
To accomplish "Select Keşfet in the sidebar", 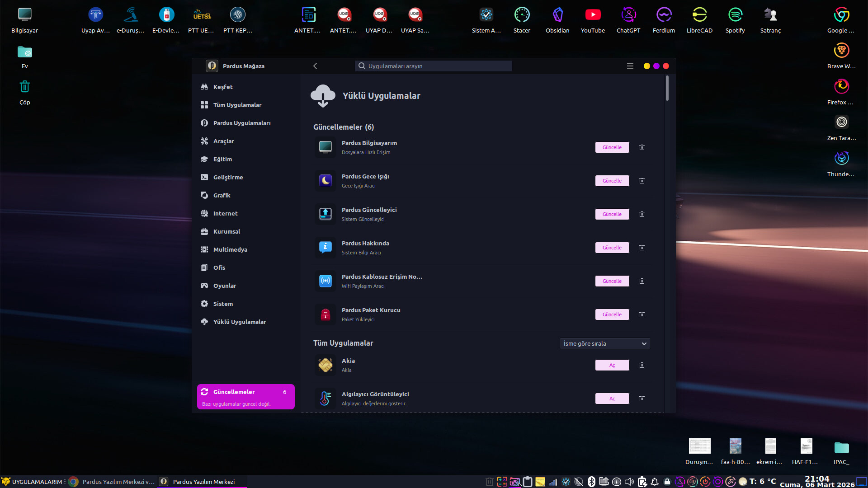I will [x=223, y=87].
